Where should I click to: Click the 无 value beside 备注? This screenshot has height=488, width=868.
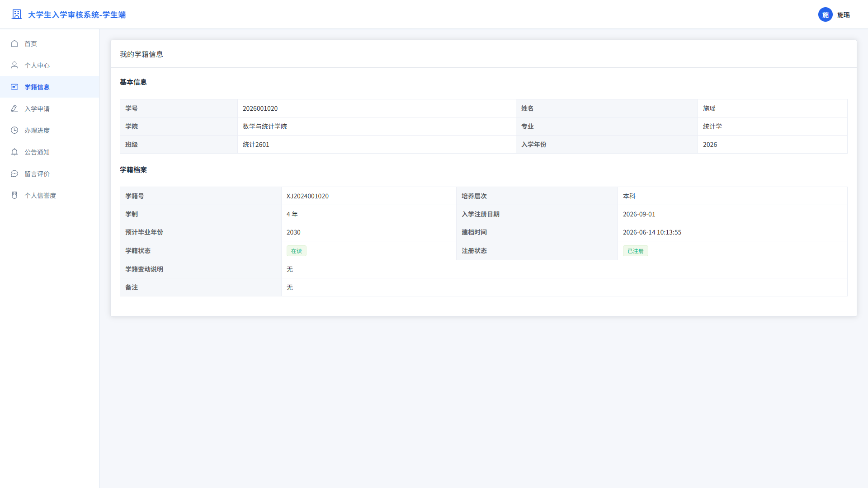click(x=290, y=287)
